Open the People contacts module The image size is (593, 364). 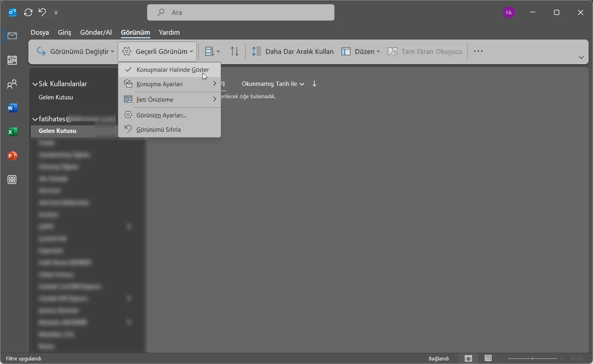[x=12, y=84]
